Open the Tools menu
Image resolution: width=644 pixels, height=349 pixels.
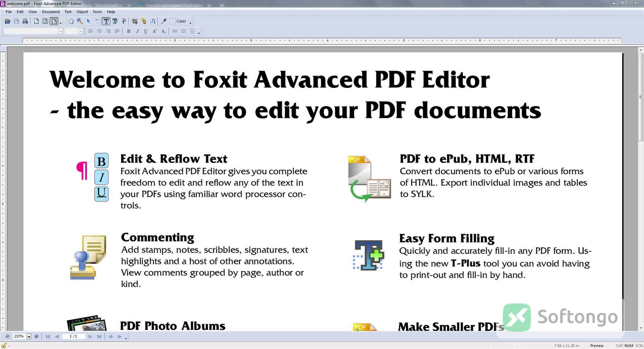pyautogui.click(x=97, y=12)
